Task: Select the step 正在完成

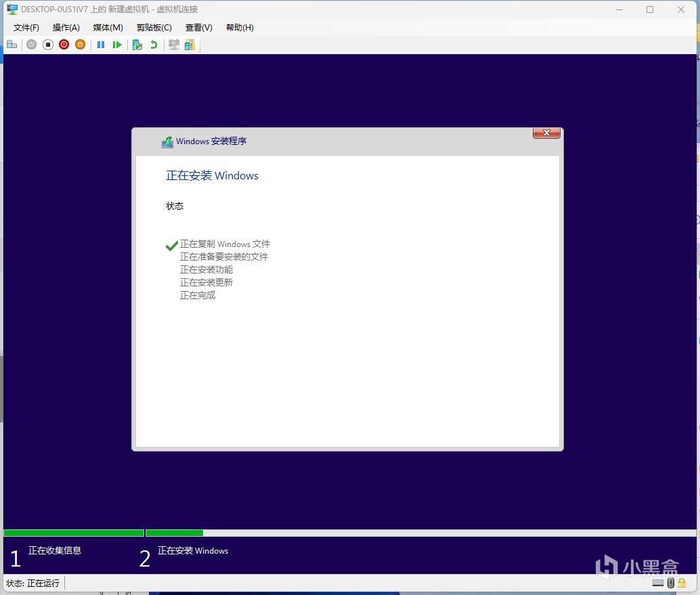Action: click(x=198, y=296)
